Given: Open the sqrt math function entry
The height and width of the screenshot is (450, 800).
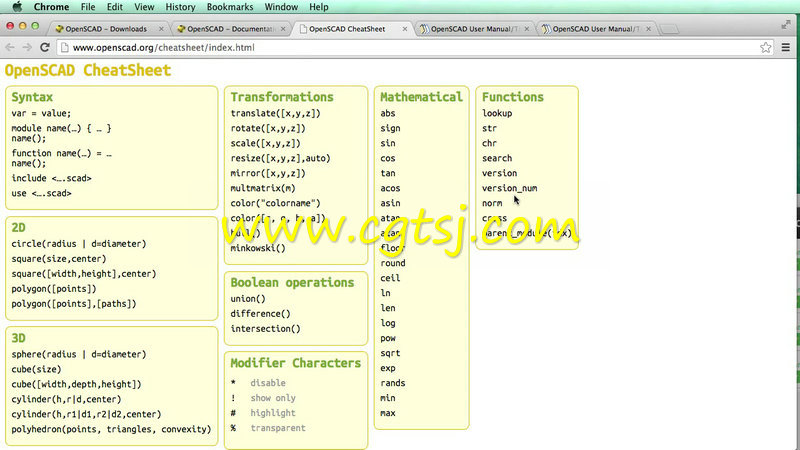Looking at the screenshot, I should pyautogui.click(x=390, y=353).
